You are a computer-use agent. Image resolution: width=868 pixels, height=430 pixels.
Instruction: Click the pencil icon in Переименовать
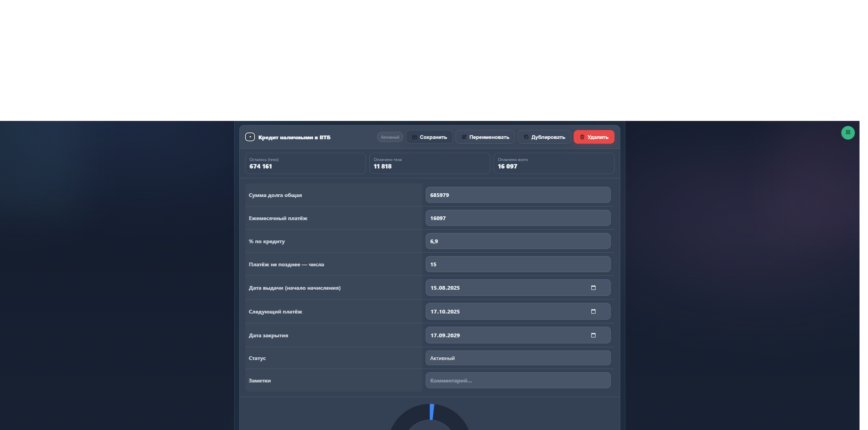(464, 137)
